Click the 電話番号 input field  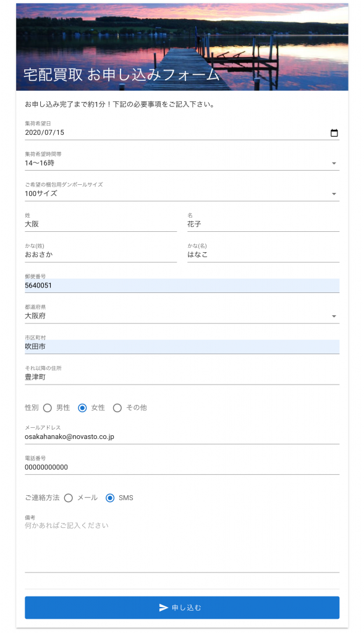click(x=182, y=467)
